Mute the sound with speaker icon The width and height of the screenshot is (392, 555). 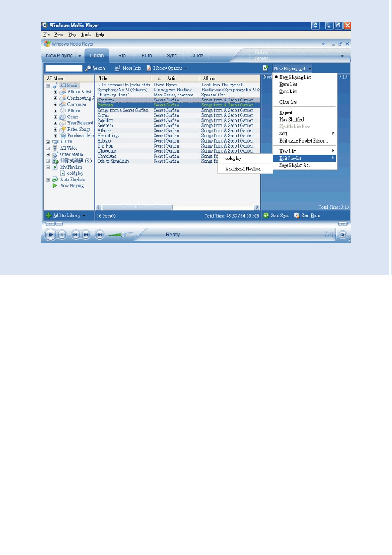[100, 235]
